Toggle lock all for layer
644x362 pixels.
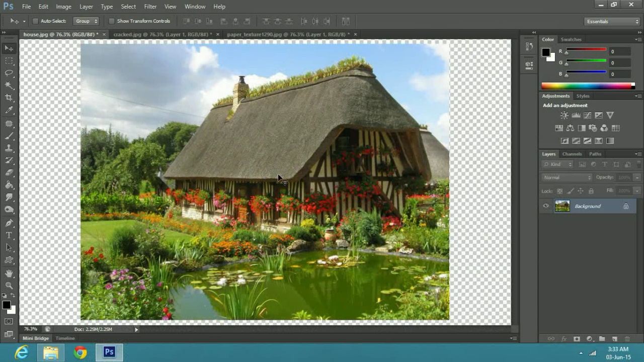[x=591, y=191]
